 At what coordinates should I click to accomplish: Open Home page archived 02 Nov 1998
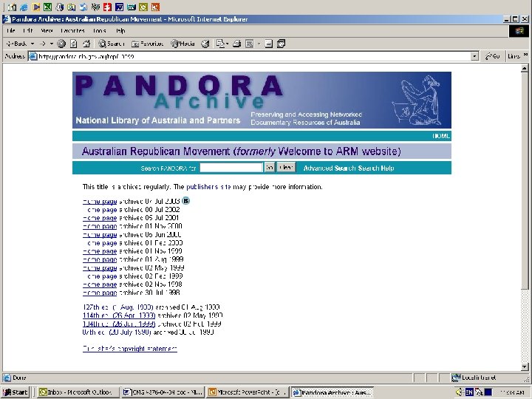(100, 284)
